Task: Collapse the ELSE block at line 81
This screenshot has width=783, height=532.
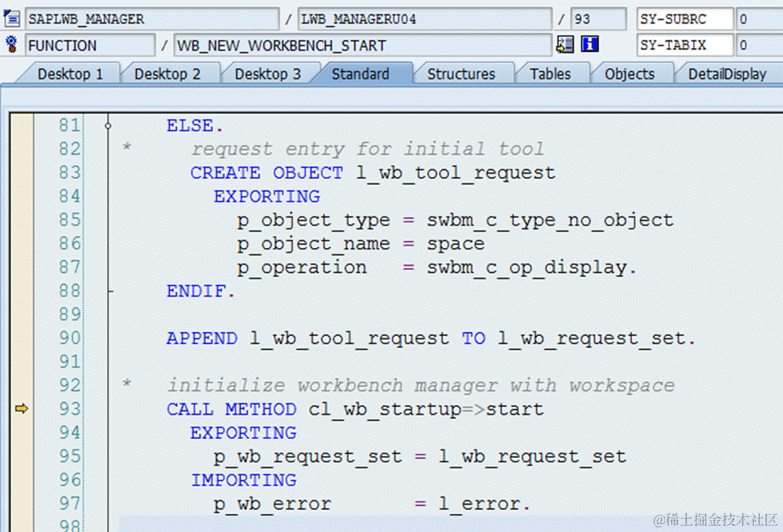Action: click(109, 126)
